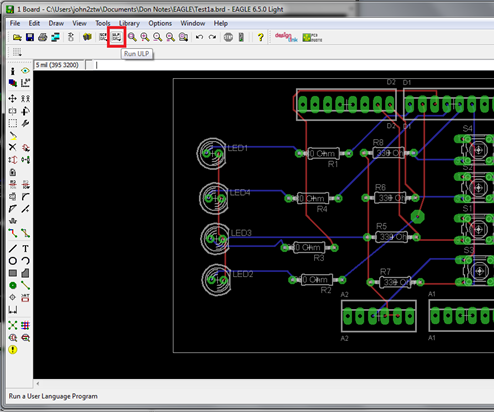494x412 pixels.
Task: Open the Library menu
Action: tap(129, 23)
